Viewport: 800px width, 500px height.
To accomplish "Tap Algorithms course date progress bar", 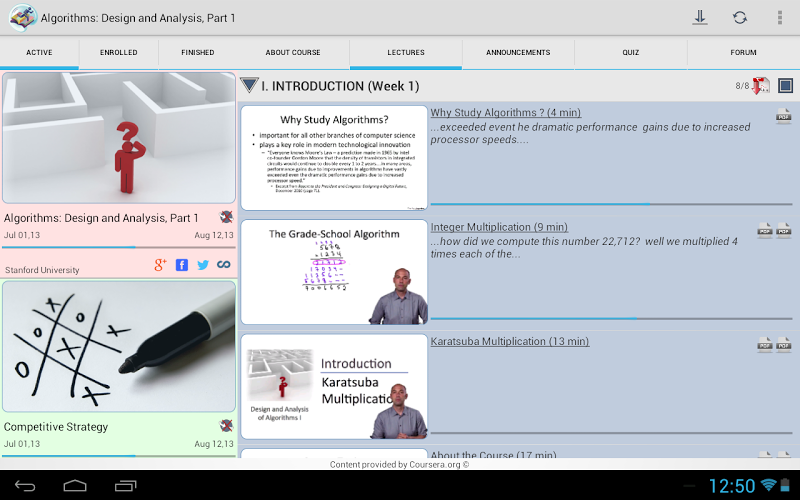I will [x=119, y=247].
